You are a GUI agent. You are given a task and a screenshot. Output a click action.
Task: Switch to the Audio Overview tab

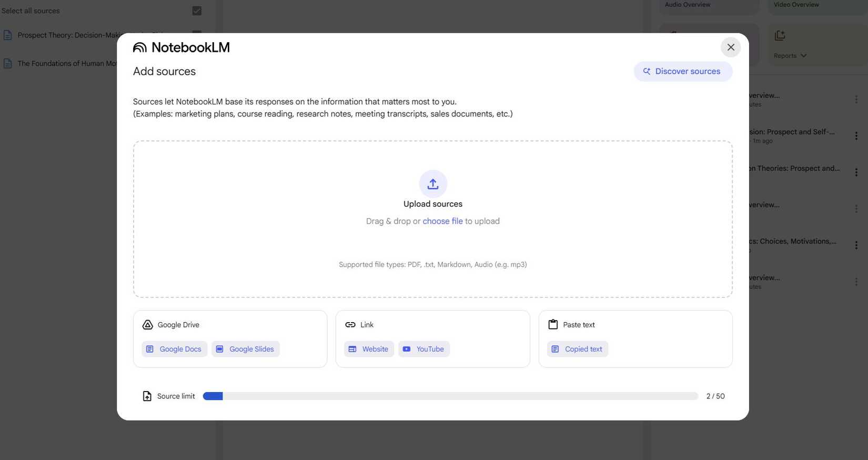687,4
